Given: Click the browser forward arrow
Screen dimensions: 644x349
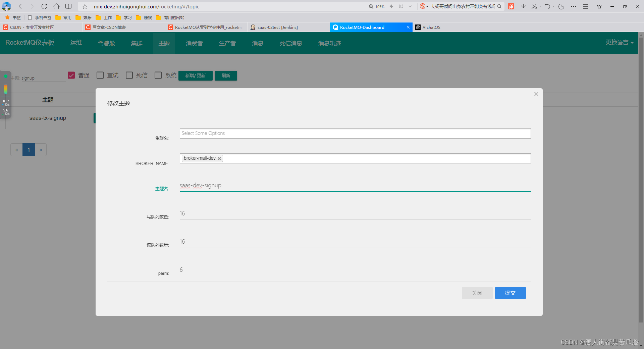Looking at the screenshot, I should pyautogui.click(x=32, y=6).
